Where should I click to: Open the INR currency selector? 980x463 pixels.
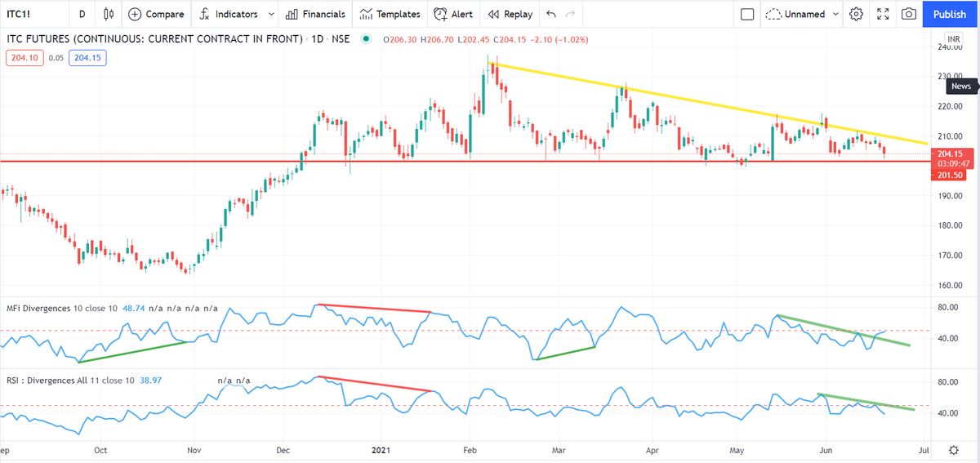[953, 38]
